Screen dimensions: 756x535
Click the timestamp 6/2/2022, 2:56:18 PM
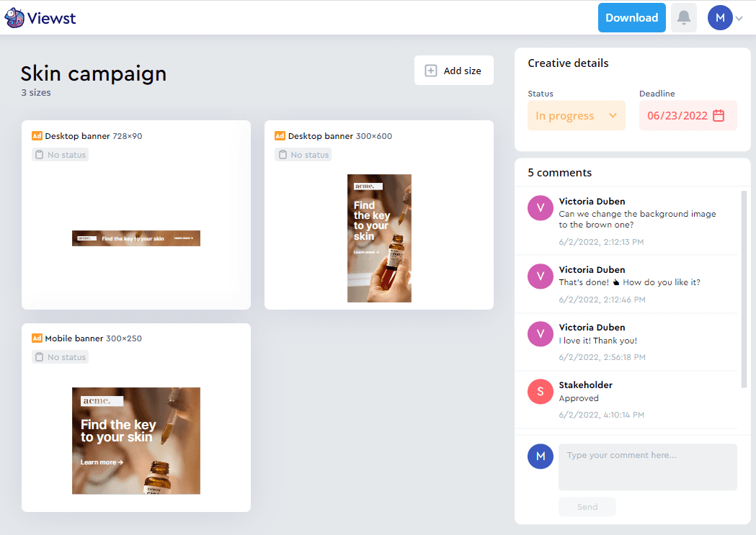(x=602, y=357)
